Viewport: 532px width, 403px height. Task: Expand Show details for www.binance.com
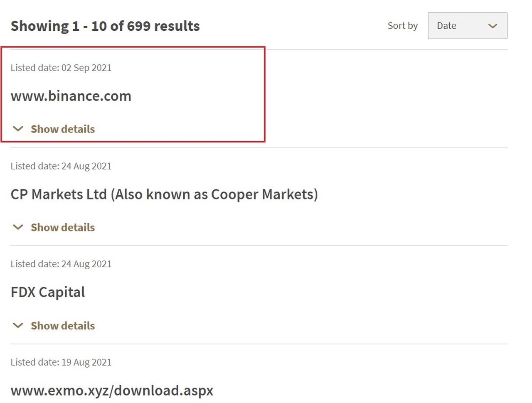(x=54, y=129)
